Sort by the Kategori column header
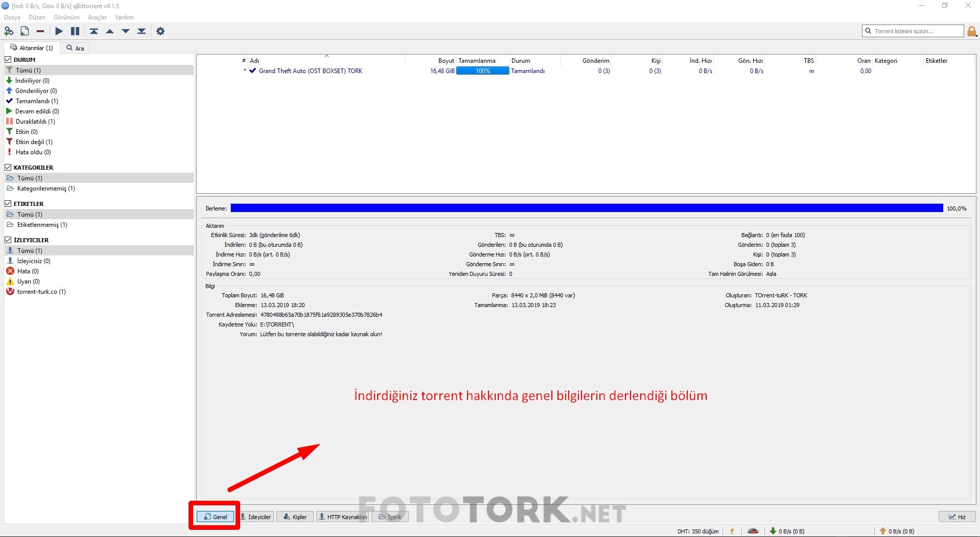Image resolution: width=980 pixels, height=537 pixels. point(898,61)
